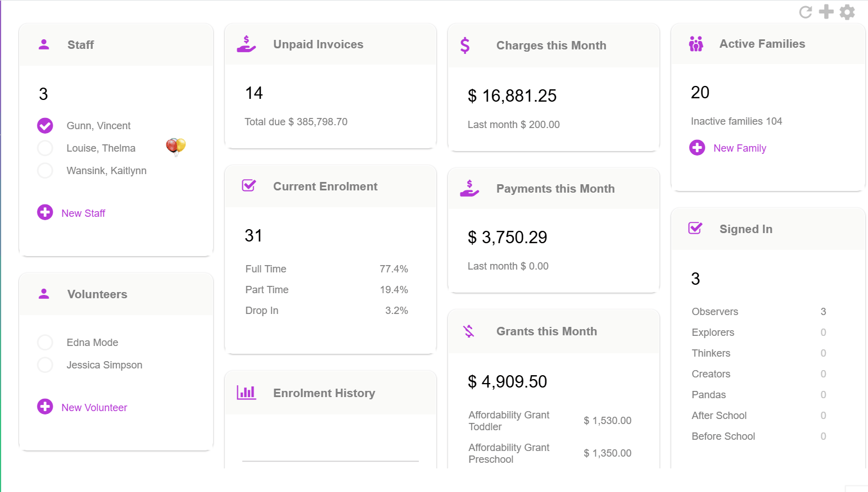Screen dimensions: 868x492
Task: Check in volunteer Edna Mode
Action: [x=45, y=343]
